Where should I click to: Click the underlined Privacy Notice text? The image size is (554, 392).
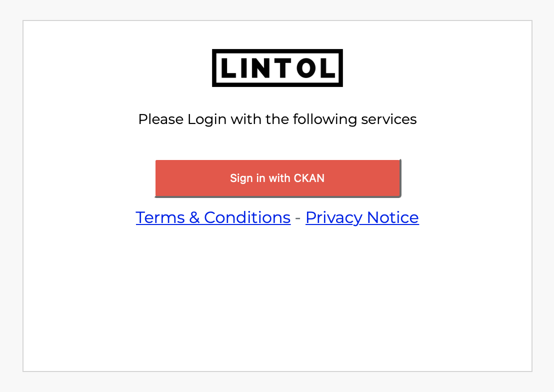(362, 217)
